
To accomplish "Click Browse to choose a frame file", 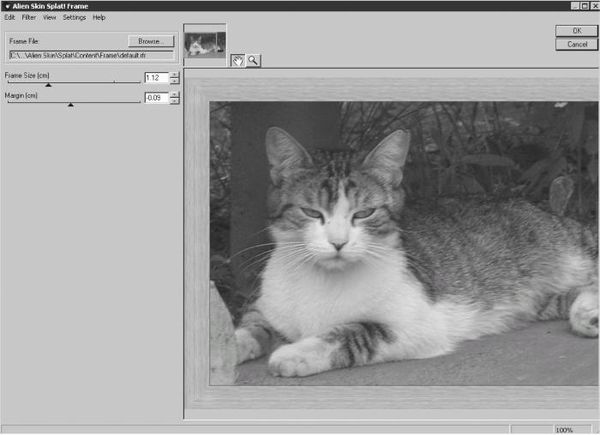I will 151,42.
